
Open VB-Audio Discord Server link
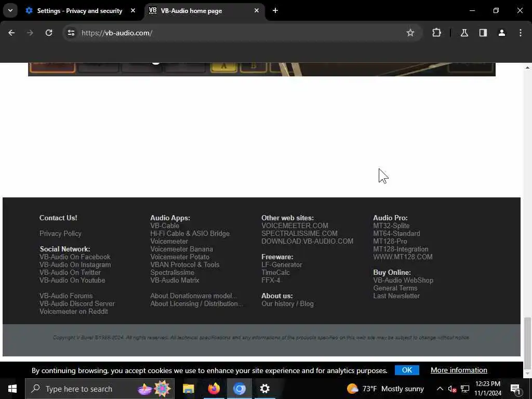(77, 303)
